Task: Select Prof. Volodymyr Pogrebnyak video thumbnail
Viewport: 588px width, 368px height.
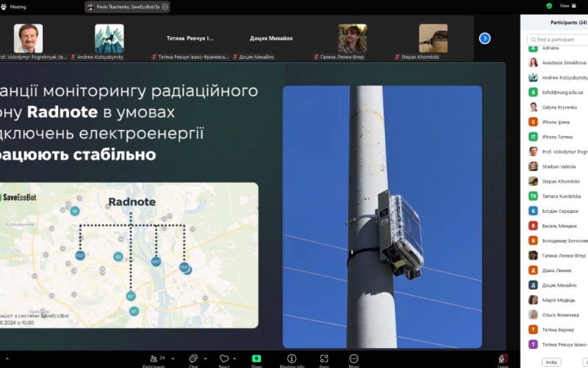Action: [29, 38]
